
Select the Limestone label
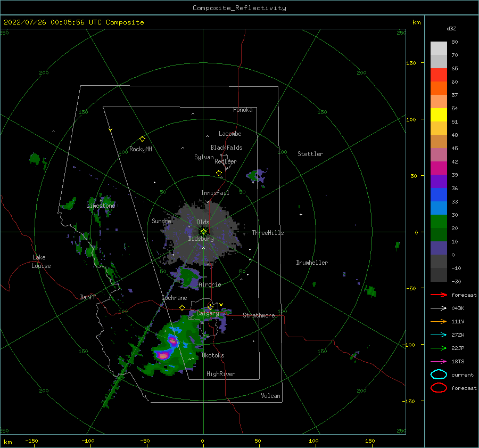101,206
